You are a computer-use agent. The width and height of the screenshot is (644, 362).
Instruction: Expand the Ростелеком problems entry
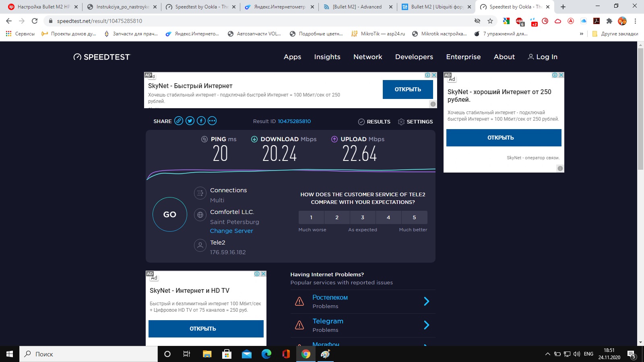[x=426, y=301]
